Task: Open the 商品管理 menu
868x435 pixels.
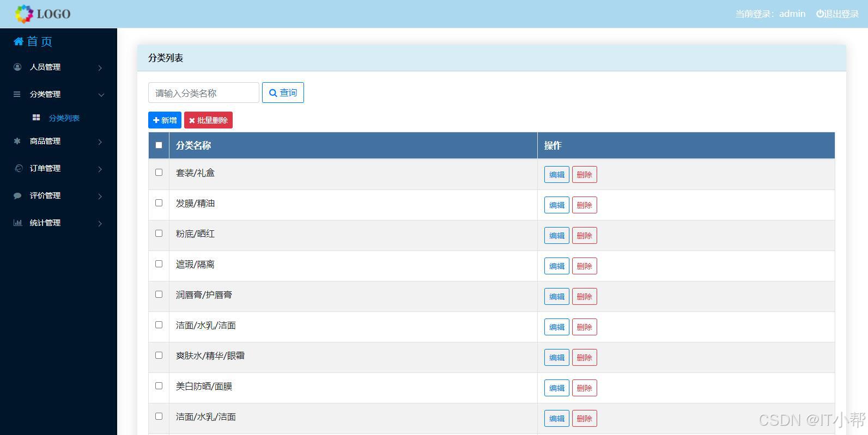Action: [58, 141]
